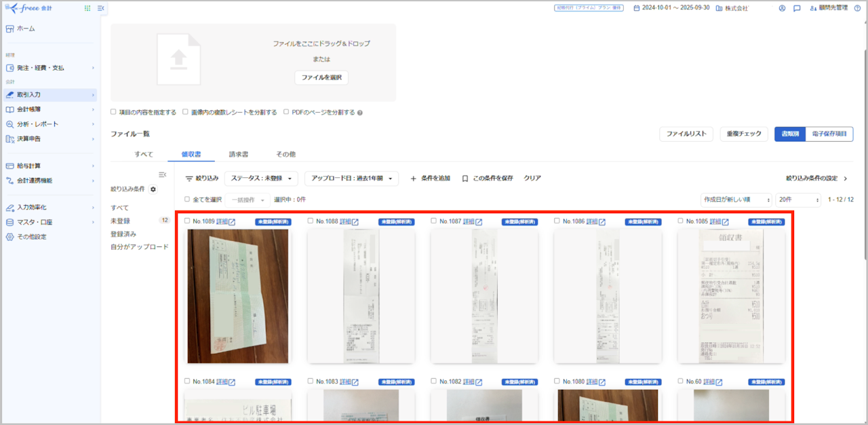This screenshot has height=425, width=868.
Task: Click the ファイルリスト button
Action: pyautogui.click(x=686, y=134)
